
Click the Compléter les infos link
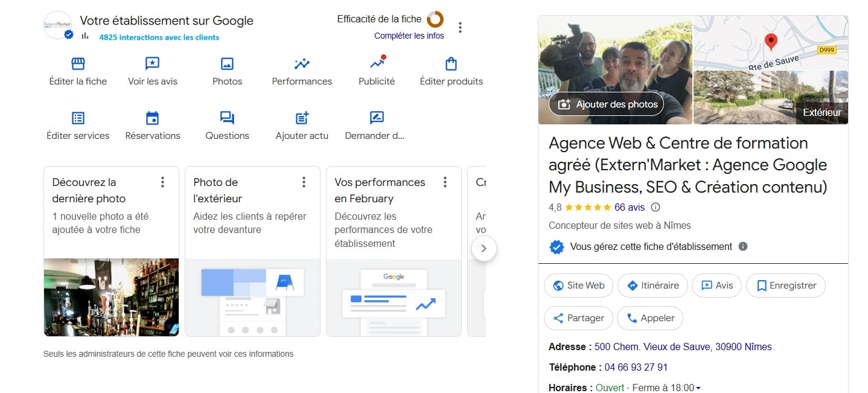click(x=409, y=36)
